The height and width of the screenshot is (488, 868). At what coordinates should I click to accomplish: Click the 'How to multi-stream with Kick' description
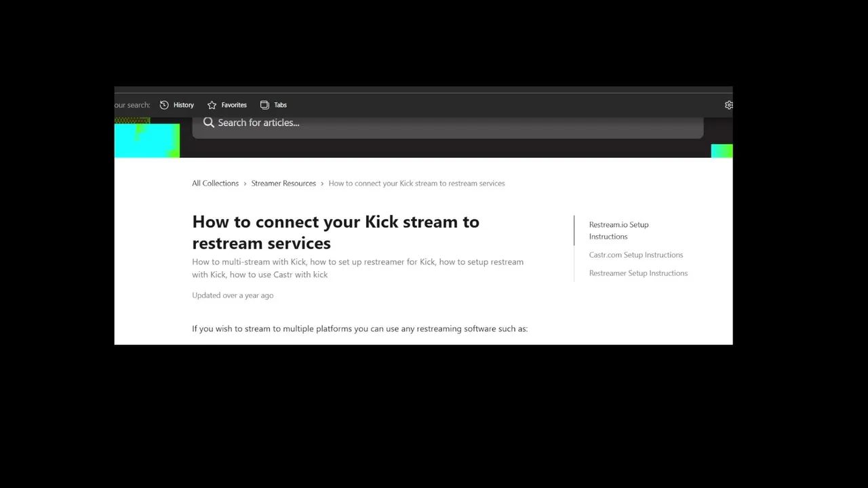pos(357,268)
